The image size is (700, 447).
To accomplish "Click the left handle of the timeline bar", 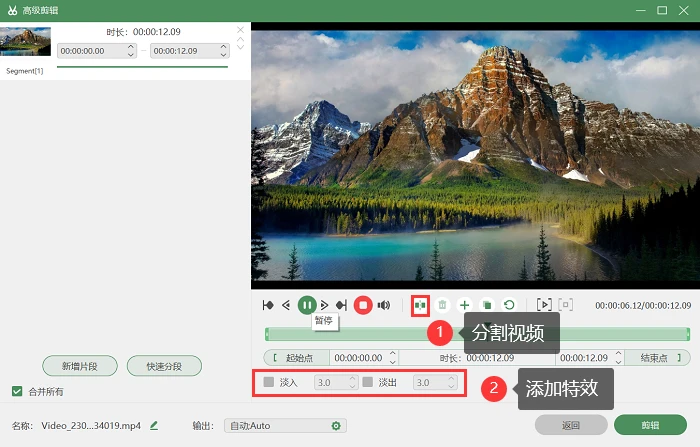I will 267,334.
